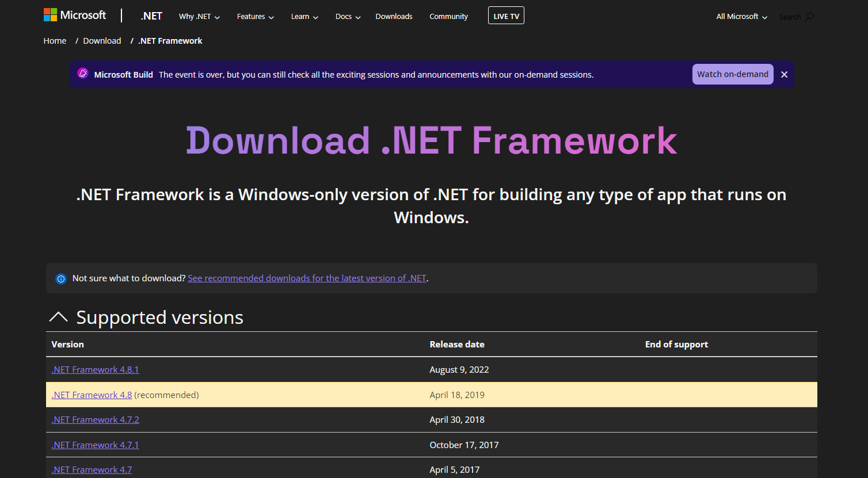The image size is (868, 478).
Task: Go to Home breadcrumb
Action: click(55, 41)
